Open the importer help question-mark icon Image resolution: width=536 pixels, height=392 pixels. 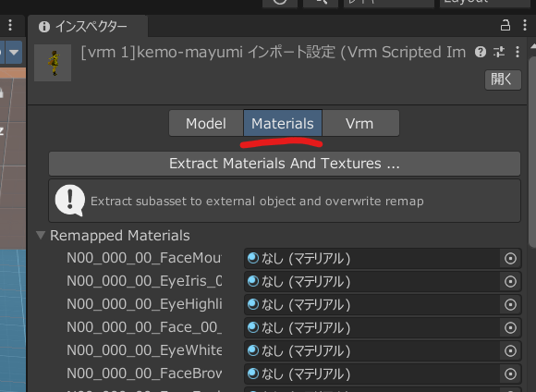coord(481,52)
